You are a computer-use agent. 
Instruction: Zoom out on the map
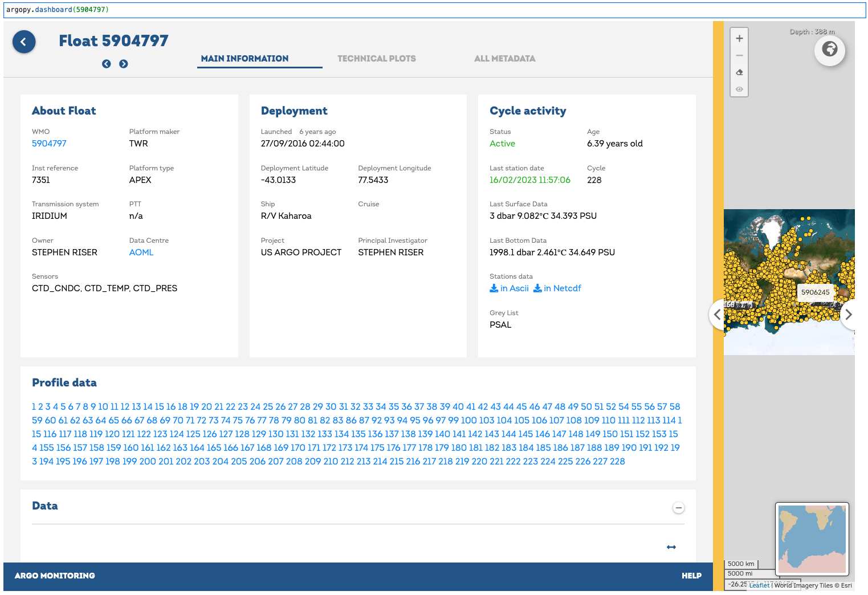[x=739, y=55]
